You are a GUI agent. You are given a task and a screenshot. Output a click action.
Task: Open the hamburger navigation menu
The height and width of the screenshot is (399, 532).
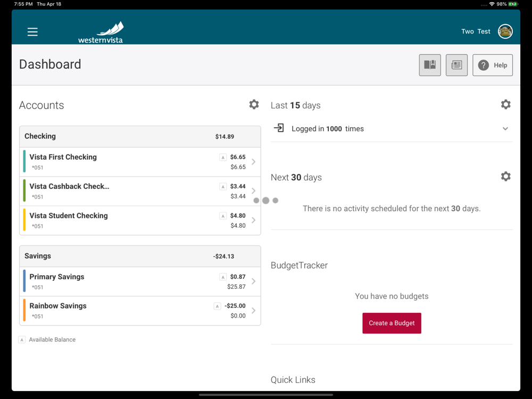pos(32,32)
